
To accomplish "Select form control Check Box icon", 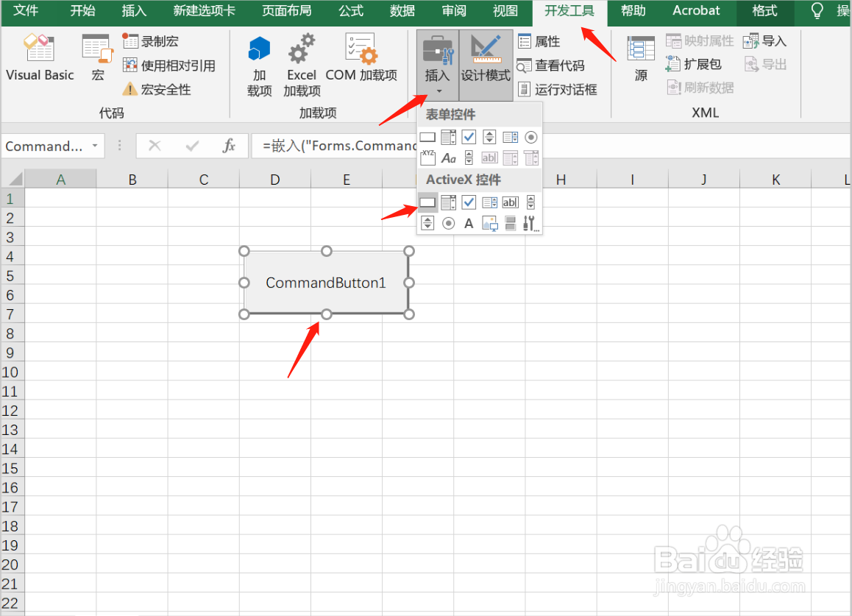I will coord(469,137).
